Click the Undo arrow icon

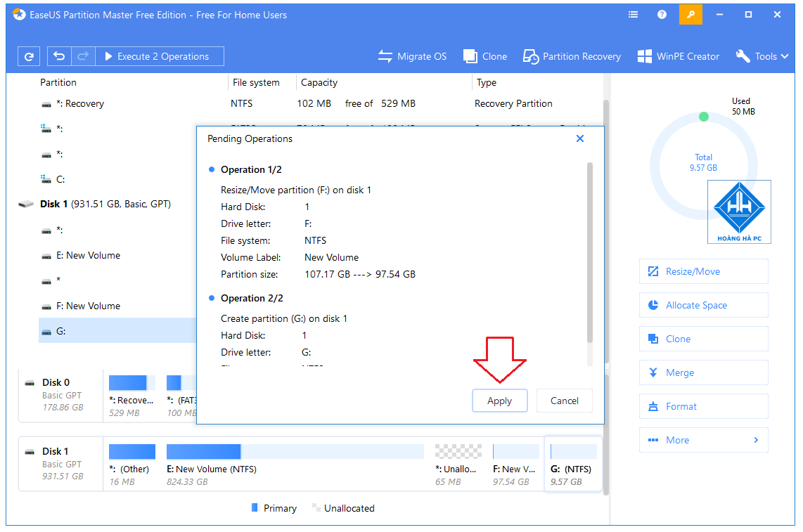(x=58, y=56)
